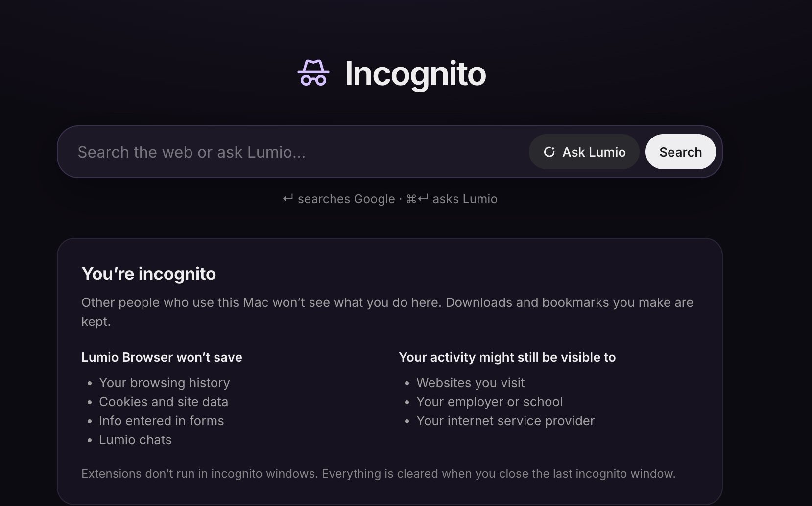
Task: Click the white Search button
Action: coord(680,152)
